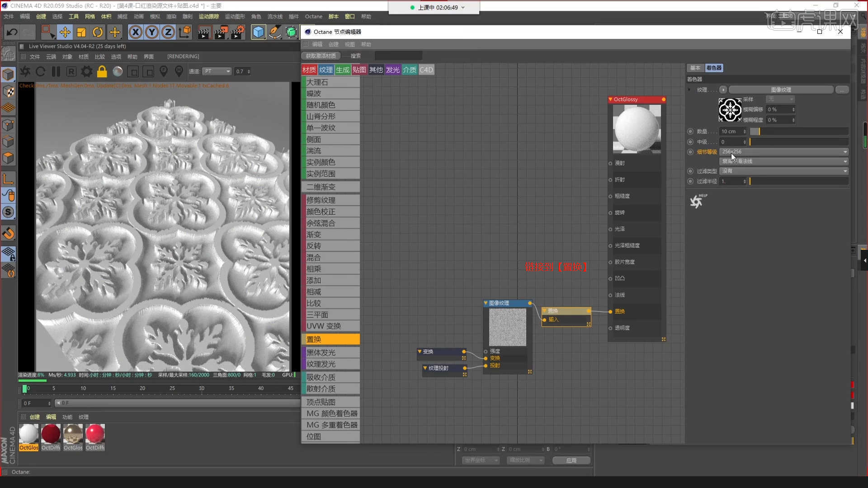Screen dimensions: 868x488
Task: Click Render View clapperboard icon
Action: pos(204,32)
